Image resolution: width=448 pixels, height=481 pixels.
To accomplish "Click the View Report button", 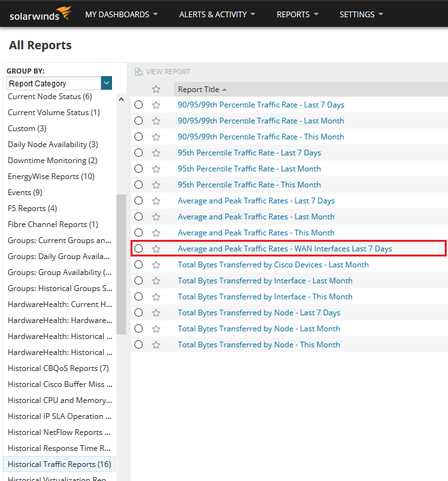I will 163,72.
